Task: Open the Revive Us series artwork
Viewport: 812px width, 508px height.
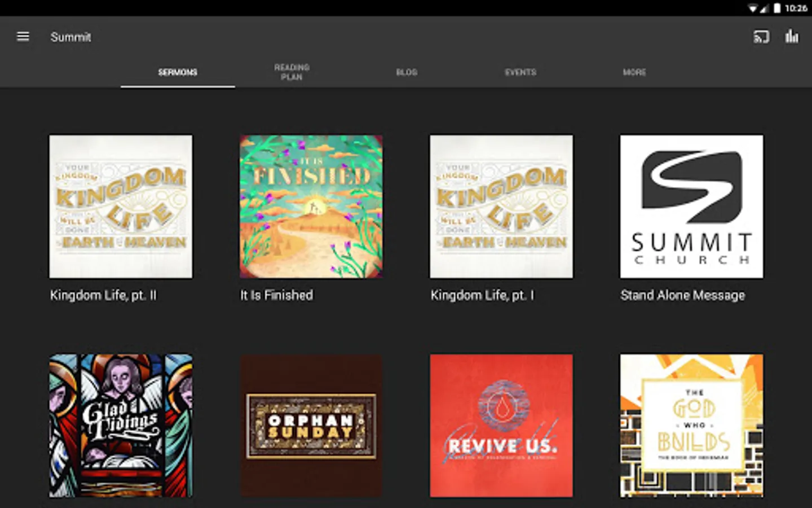Action: 501,426
